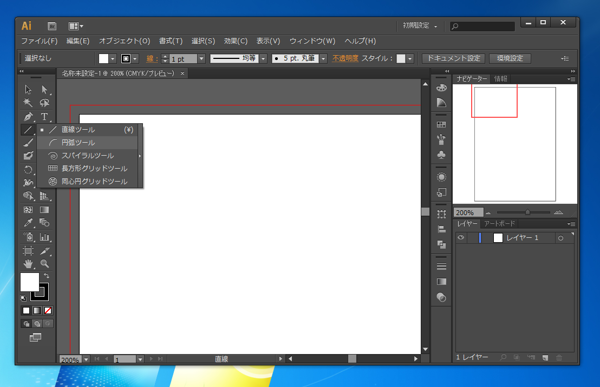
Task: Click the 環境設定 button
Action: click(x=510, y=58)
